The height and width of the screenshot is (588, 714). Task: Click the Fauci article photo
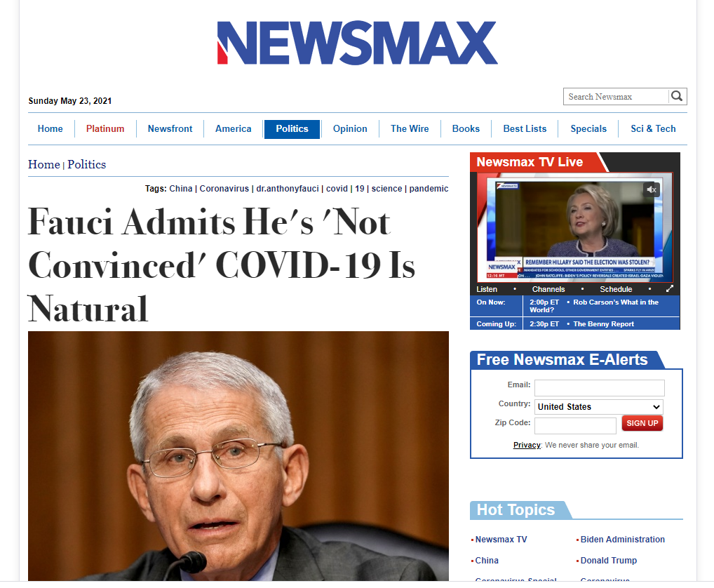click(238, 456)
